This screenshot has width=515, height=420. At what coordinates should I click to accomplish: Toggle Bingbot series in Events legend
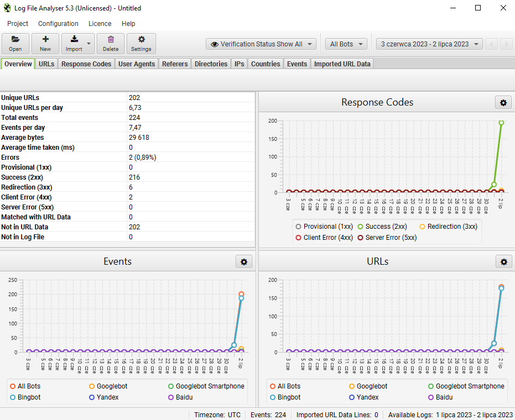click(x=25, y=397)
